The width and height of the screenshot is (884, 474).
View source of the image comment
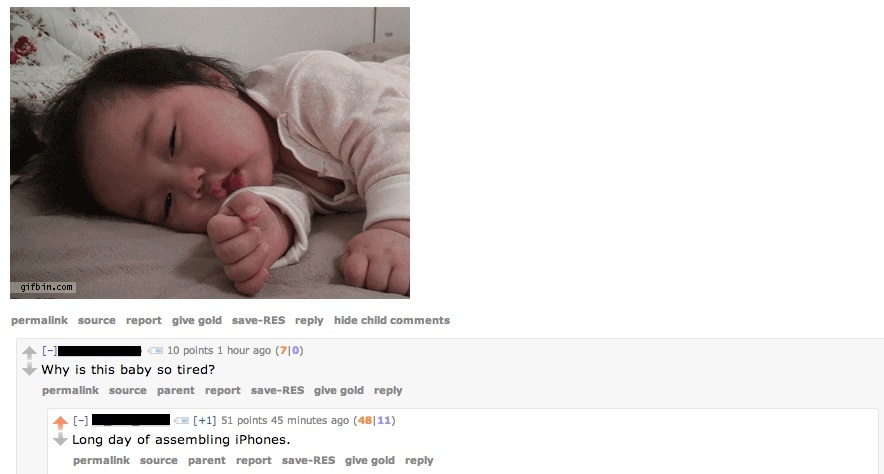click(x=96, y=320)
